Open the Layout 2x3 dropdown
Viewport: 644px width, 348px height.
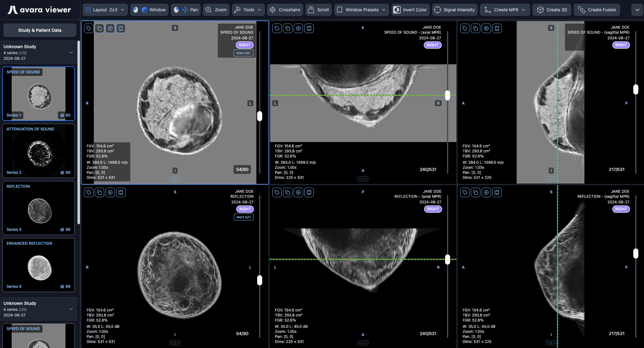pos(105,10)
